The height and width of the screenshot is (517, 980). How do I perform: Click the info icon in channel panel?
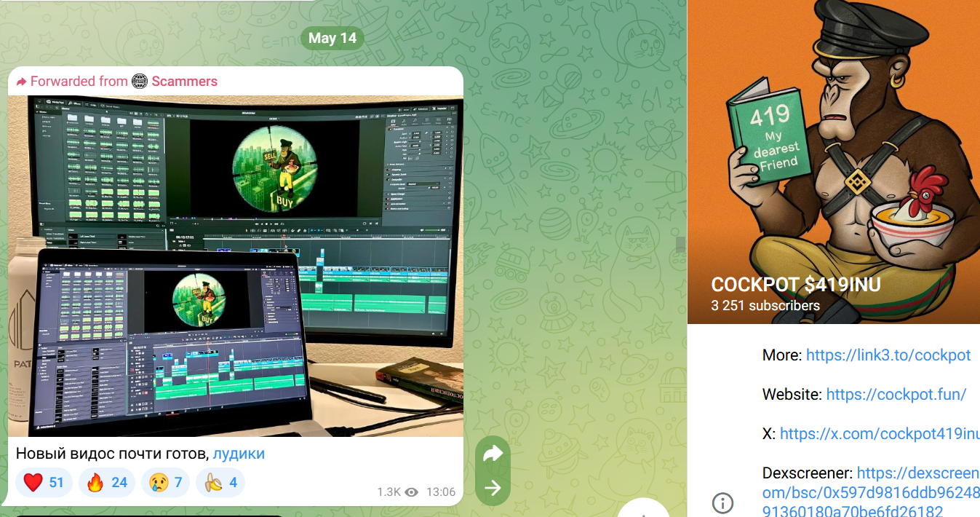[x=722, y=502]
